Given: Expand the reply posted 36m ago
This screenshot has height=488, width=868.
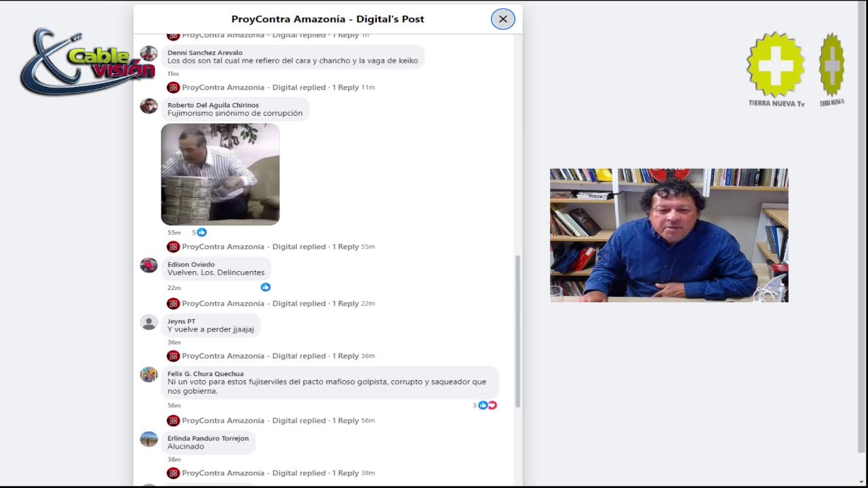Looking at the screenshot, I should tap(271, 356).
